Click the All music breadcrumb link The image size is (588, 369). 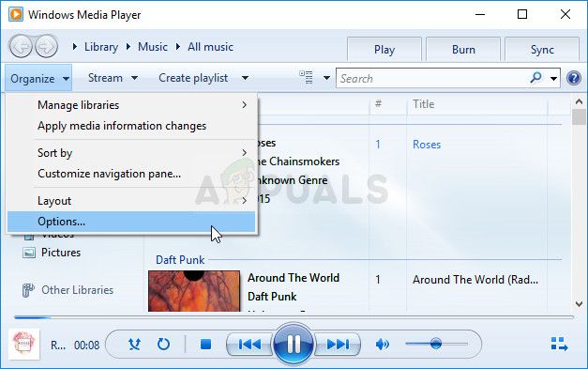click(210, 47)
